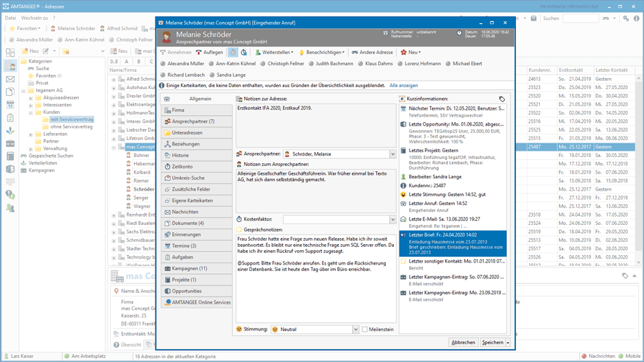
Task: Click Nachrichten in the status bar
Action: pyautogui.click(x=598, y=357)
